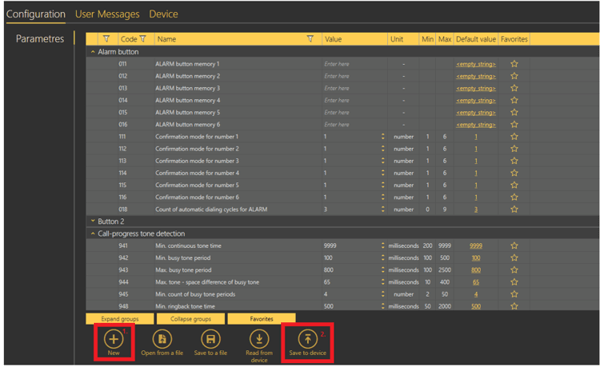
Task: Adjust value stepper for code 018
Action: (383, 209)
